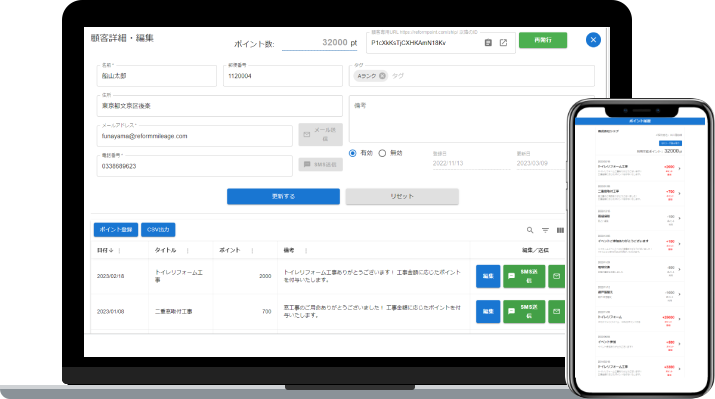Click the phone's blue header bar title
The height and width of the screenshot is (399, 715).
640,121
